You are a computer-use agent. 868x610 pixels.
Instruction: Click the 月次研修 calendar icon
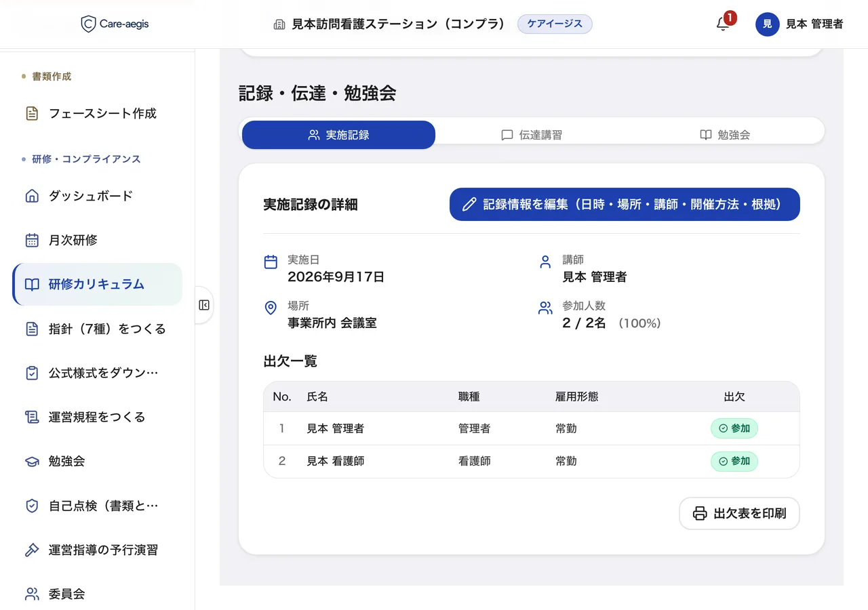(32, 240)
